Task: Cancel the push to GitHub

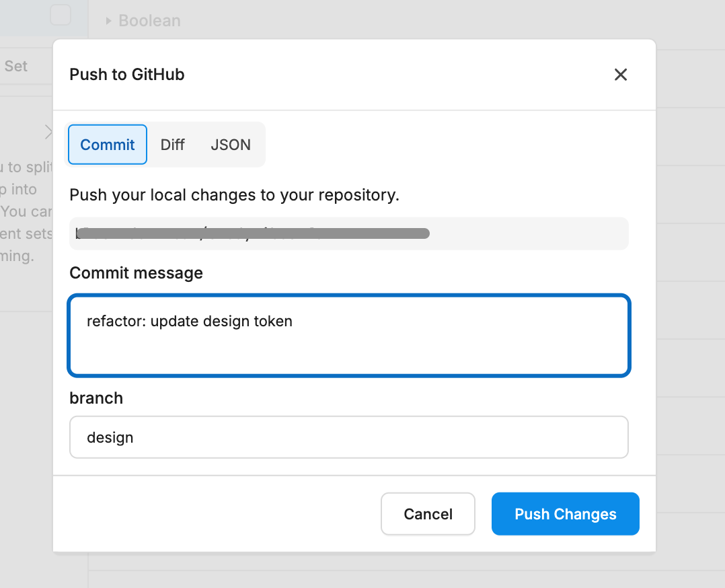Action: pyautogui.click(x=428, y=514)
